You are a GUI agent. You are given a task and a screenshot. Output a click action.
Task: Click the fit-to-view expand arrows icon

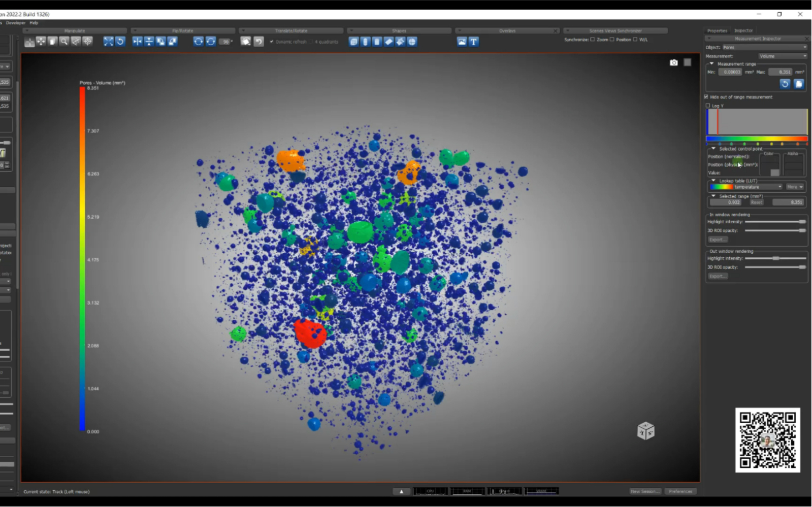tap(109, 42)
